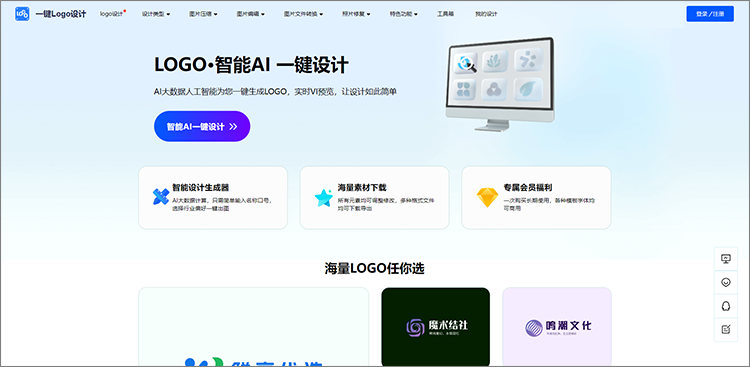750x367 pixels.
Task: Click the 一键Logo设计 brand name text
Action: pyautogui.click(x=61, y=14)
